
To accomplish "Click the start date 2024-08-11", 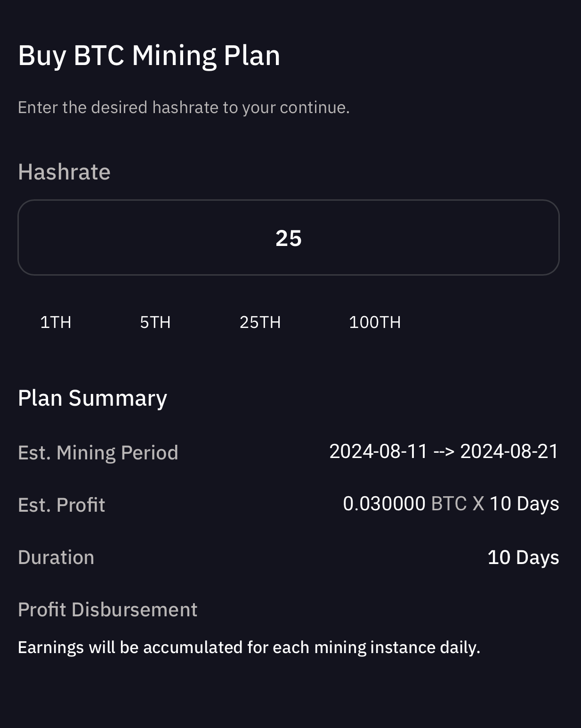I will [379, 451].
